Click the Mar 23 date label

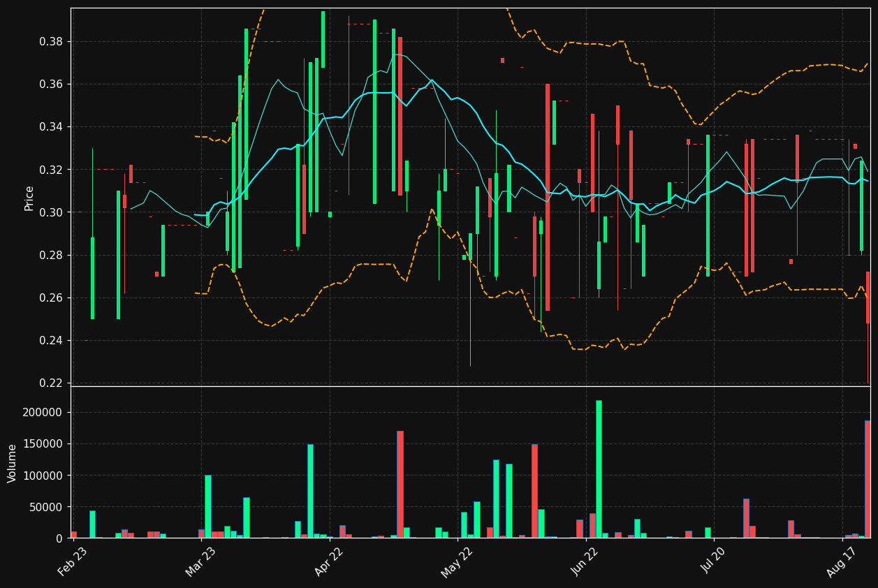pos(200,562)
